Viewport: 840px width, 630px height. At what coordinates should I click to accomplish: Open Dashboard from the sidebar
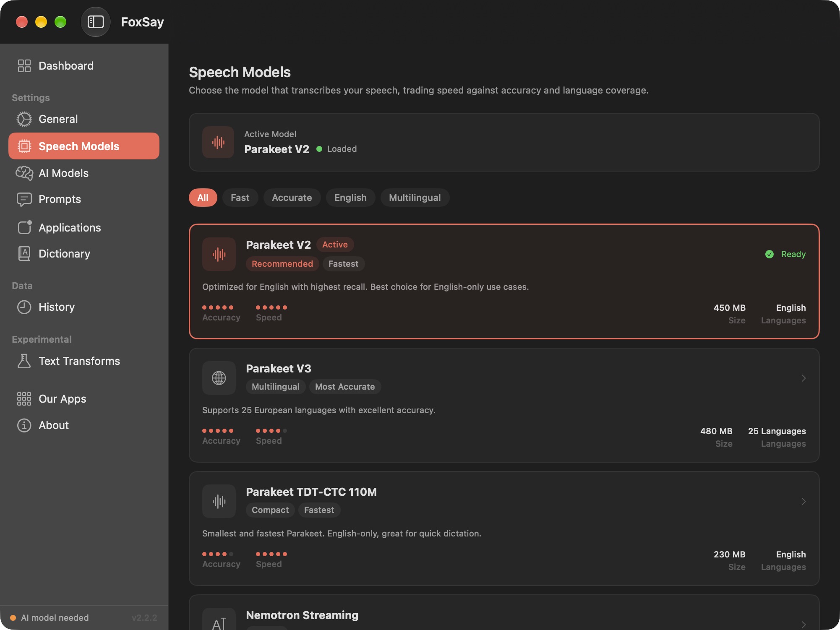[x=84, y=66]
